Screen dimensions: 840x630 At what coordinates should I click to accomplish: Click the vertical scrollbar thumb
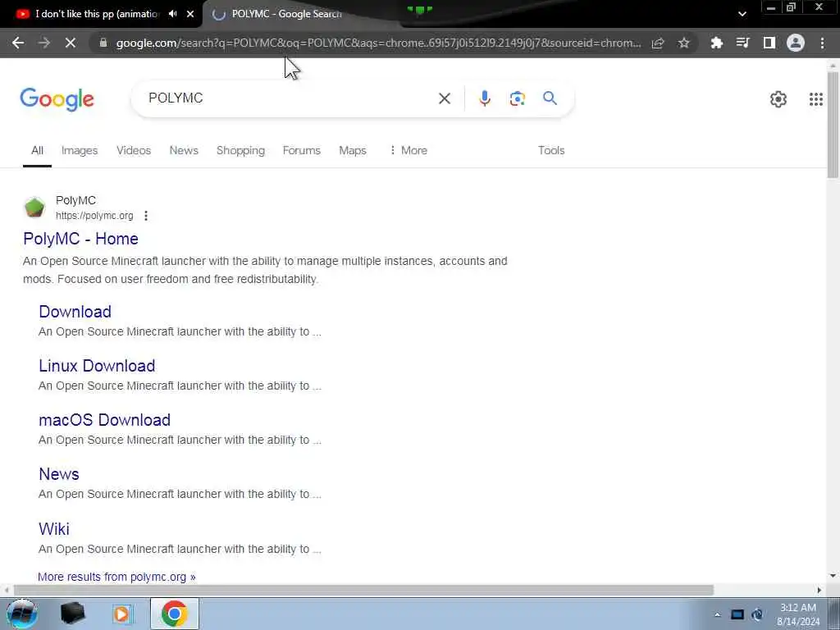(x=833, y=125)
